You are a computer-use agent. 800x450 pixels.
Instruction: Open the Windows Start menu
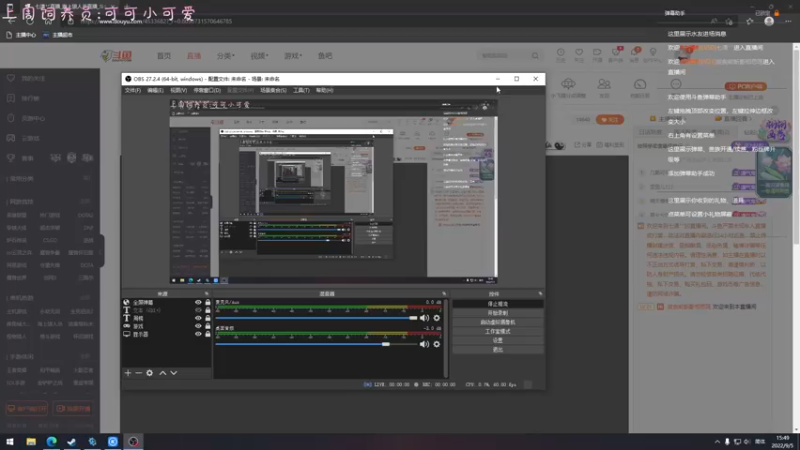coord(10,441)
